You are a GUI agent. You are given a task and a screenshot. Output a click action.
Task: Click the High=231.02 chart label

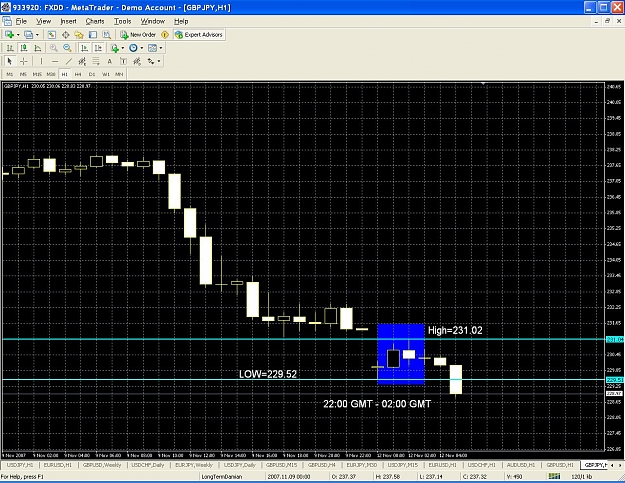click(455, 330)
